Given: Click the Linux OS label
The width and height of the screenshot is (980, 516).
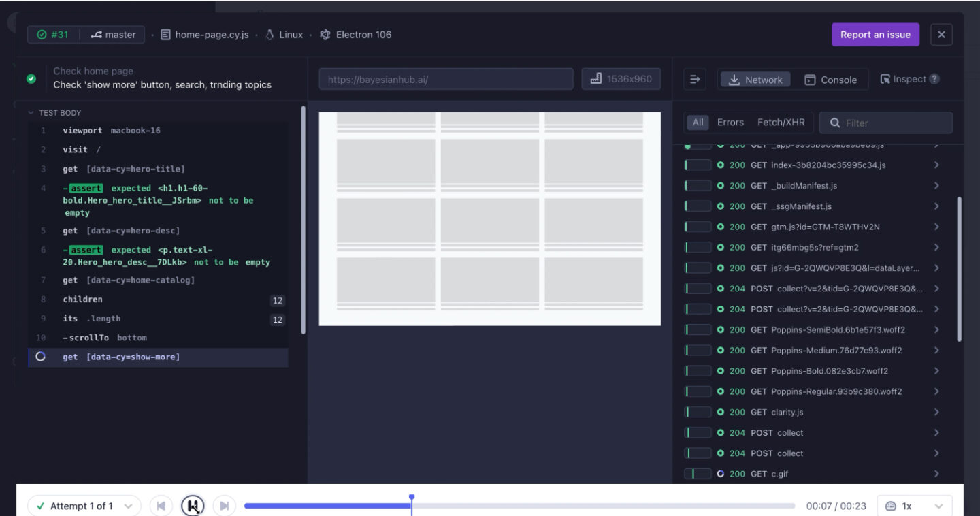Looking at the screenshot, I should [284, 35].
